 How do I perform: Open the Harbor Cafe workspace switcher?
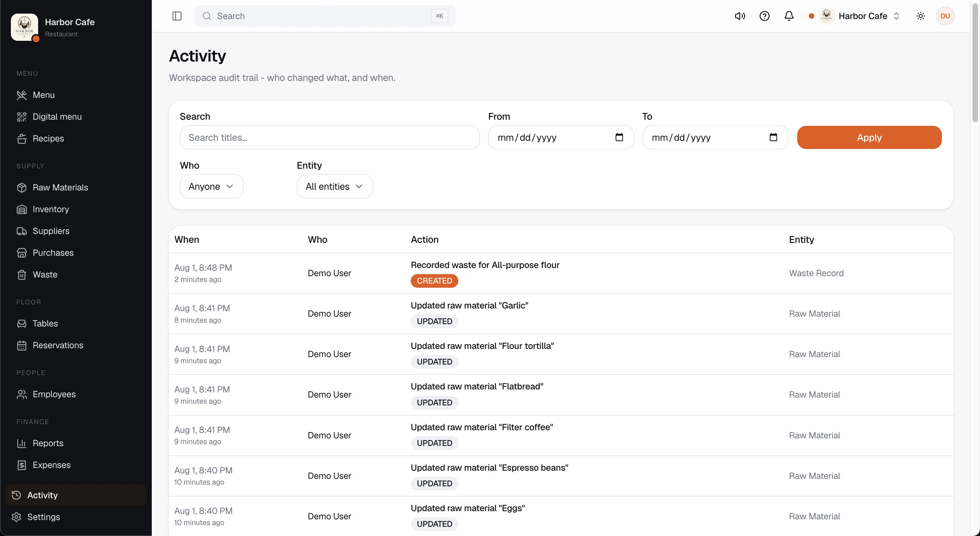855,16
